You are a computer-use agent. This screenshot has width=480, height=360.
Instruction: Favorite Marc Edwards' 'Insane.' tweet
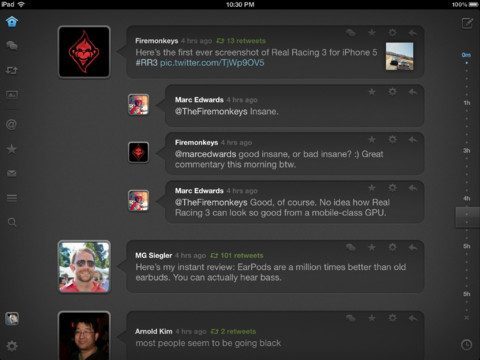[372, 92]
